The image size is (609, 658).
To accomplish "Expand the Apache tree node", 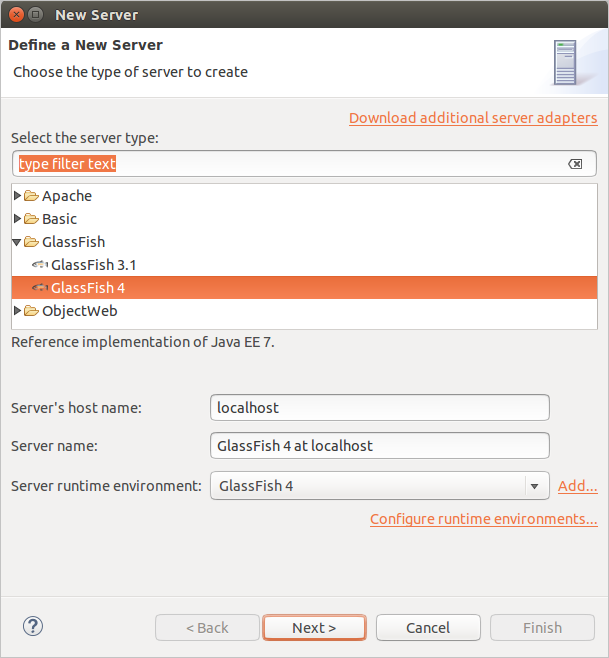I will pyautogui.click(x=17, y=196).
